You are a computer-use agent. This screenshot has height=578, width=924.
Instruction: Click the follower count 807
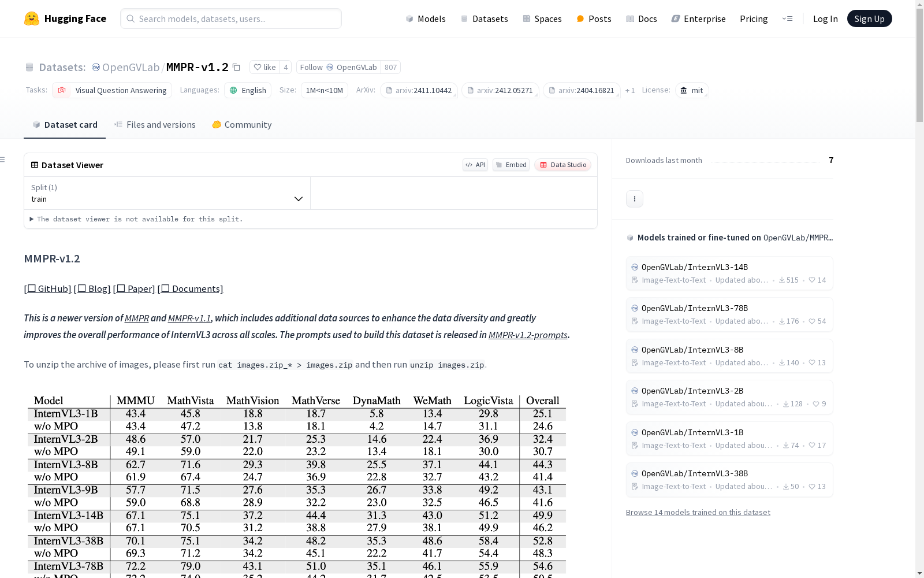click(391, 67)
